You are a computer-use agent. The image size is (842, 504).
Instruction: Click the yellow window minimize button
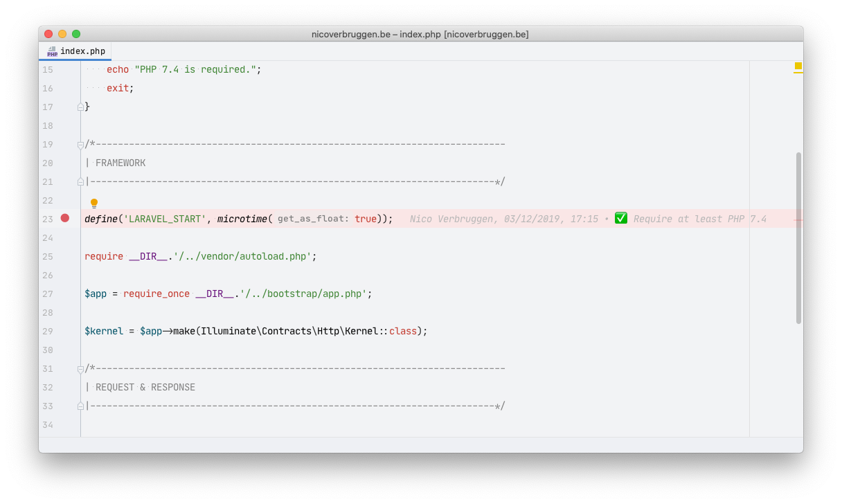tap(62, 34)
